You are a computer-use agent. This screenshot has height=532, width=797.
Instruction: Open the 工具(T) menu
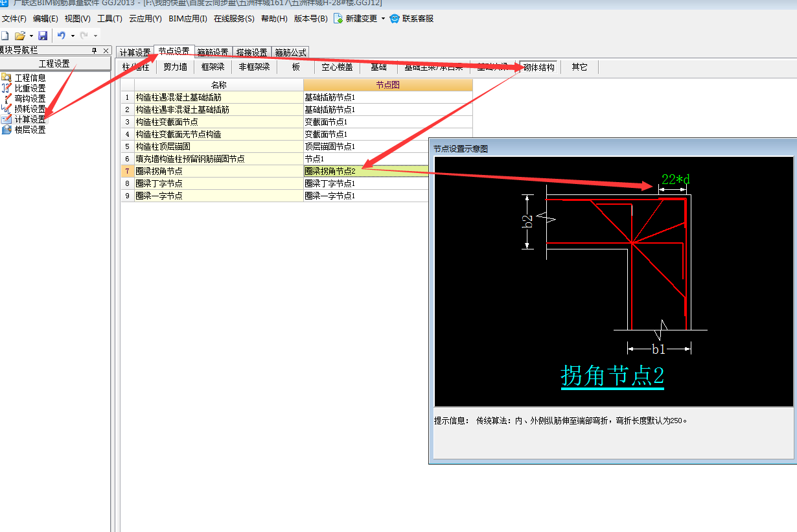[x=110, y=19]
